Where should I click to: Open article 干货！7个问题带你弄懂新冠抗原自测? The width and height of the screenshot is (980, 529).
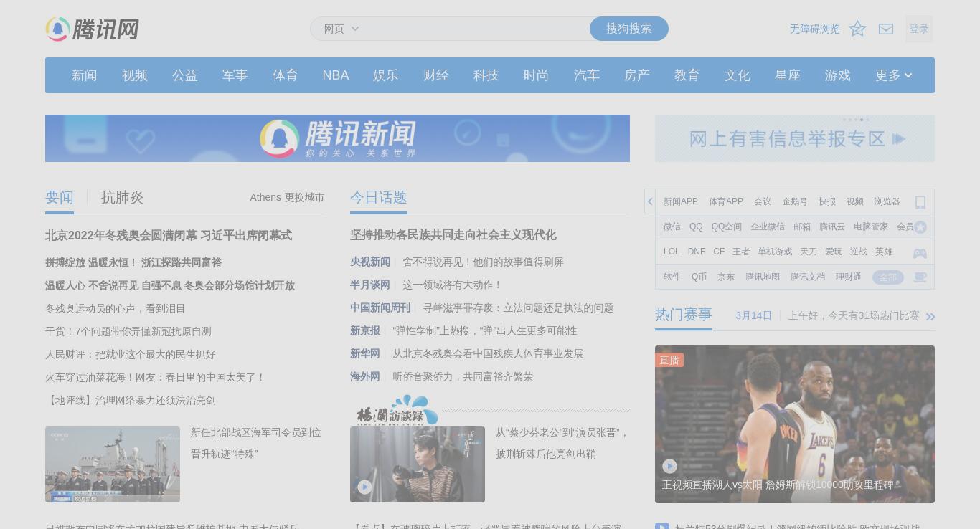(128, 331)
